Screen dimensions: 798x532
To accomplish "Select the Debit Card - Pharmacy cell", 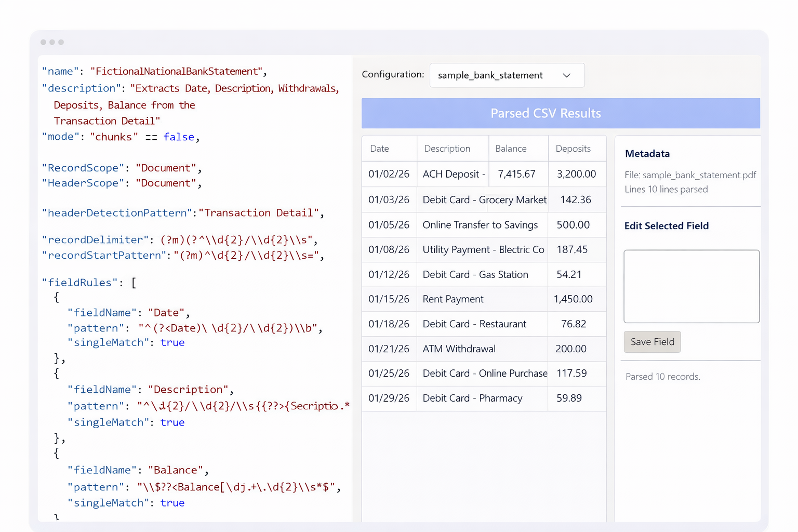I will point(472,398).
